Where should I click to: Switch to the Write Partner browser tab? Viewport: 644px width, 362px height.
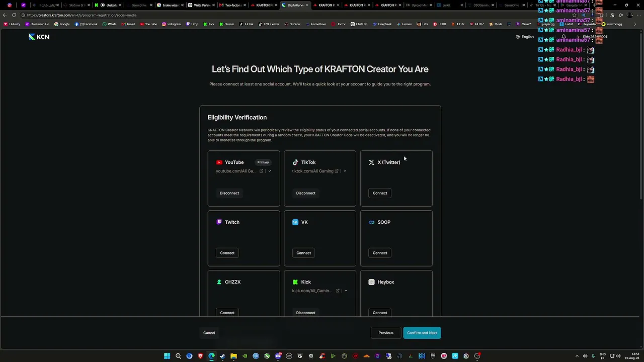coord(201,5)
